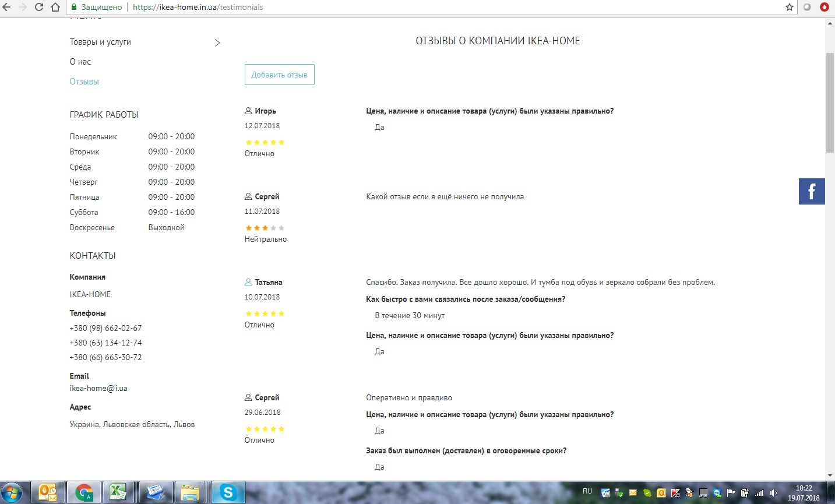Image resolution: width=835 pixels, height=504 pixels.
Task: Click the 'Добавить отзыв' button
Action: click(279, 75)
